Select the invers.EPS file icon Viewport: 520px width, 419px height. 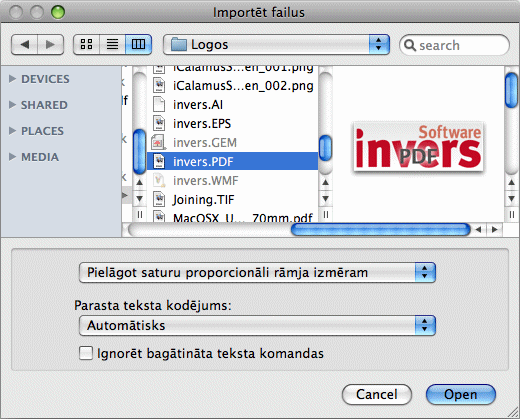pyautogui.click(x=159, y=123)
